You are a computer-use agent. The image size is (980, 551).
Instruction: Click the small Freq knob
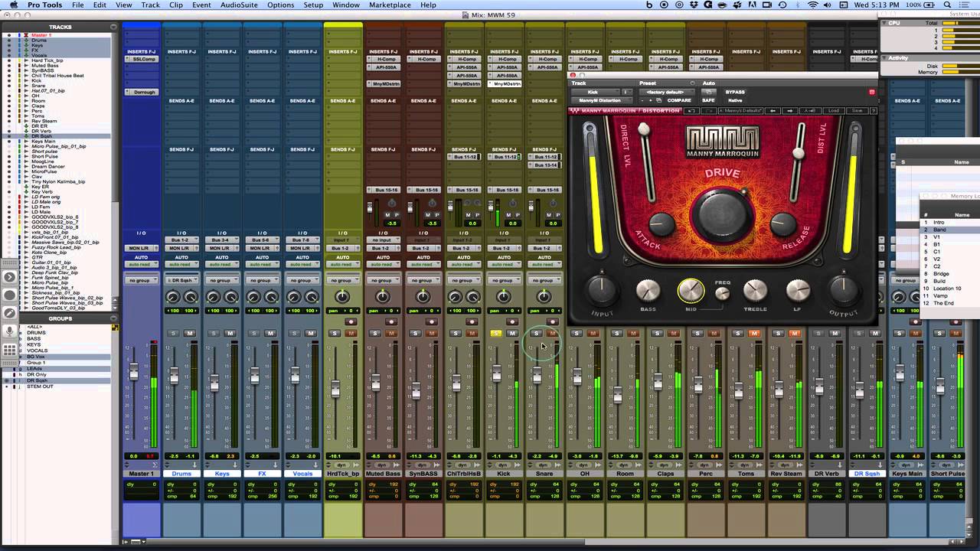pyautogui.click(x=722, y=294)
